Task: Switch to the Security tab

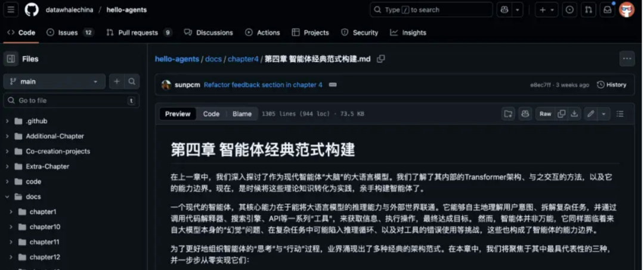Action: point(360,32)
